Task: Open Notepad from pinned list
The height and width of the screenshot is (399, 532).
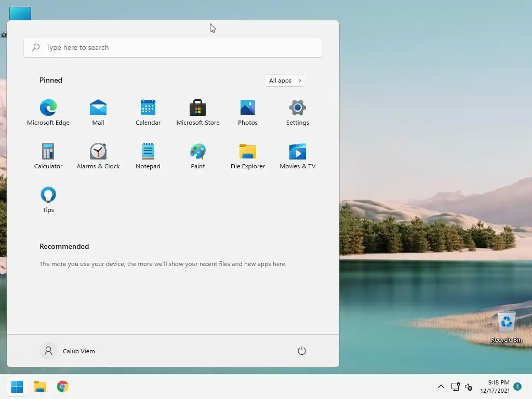Action: [148, 156]
